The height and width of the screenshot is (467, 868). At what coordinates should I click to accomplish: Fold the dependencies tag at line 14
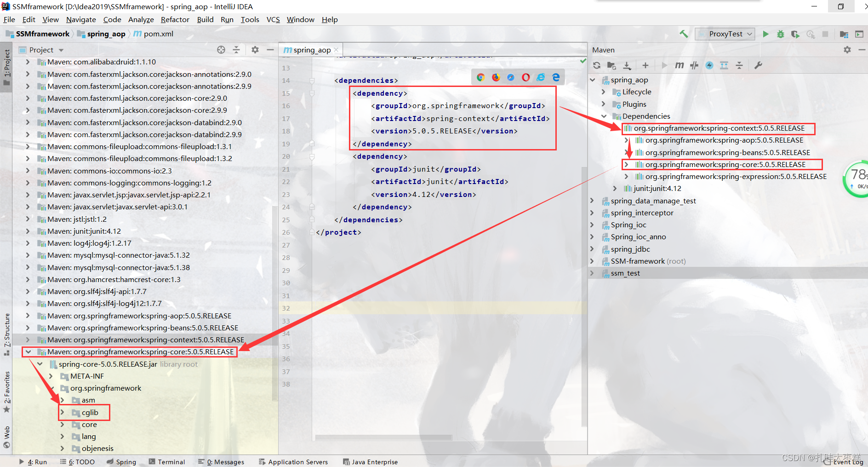click(312, 81)
